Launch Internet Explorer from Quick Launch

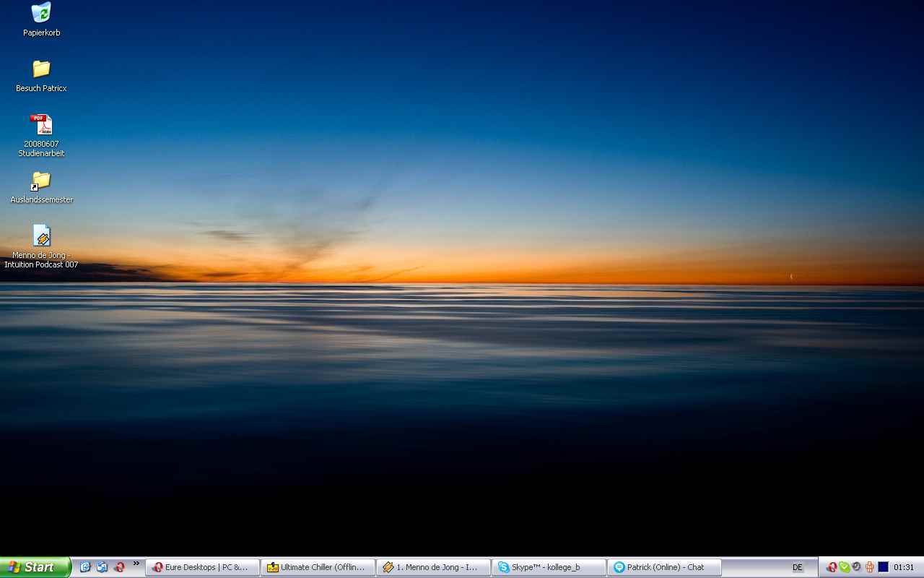click(x=85, y=567)
